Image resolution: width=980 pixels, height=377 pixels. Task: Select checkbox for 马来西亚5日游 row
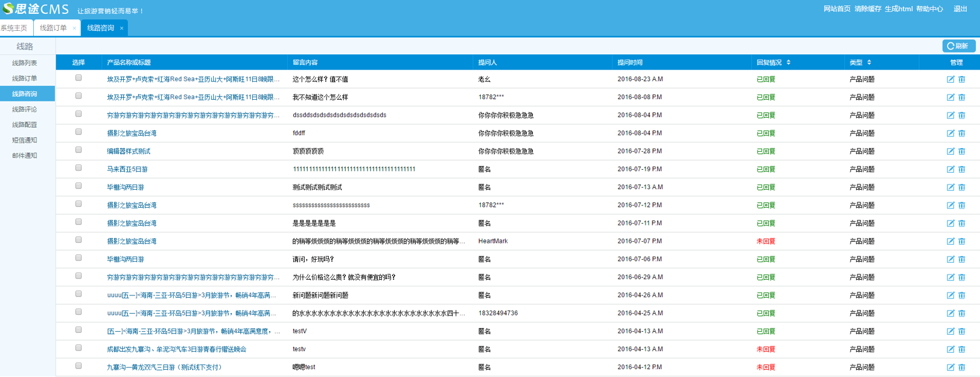78,168
